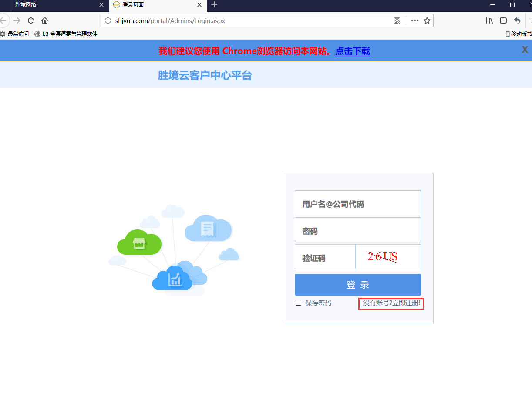Close the 登录页面 tab
The height and width of the screenshot is (394, 532).
point(199,5)
